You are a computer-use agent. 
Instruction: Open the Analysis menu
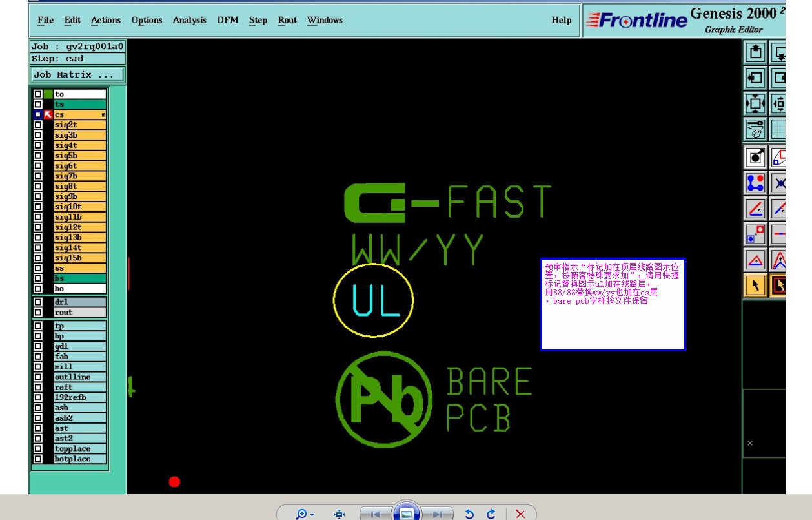190,20
